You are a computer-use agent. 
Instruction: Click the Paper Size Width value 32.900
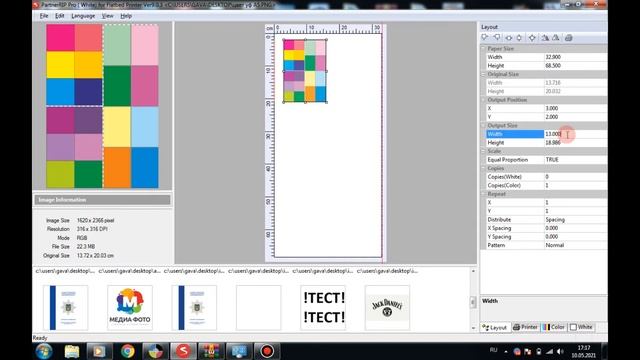tap(576, 57)
